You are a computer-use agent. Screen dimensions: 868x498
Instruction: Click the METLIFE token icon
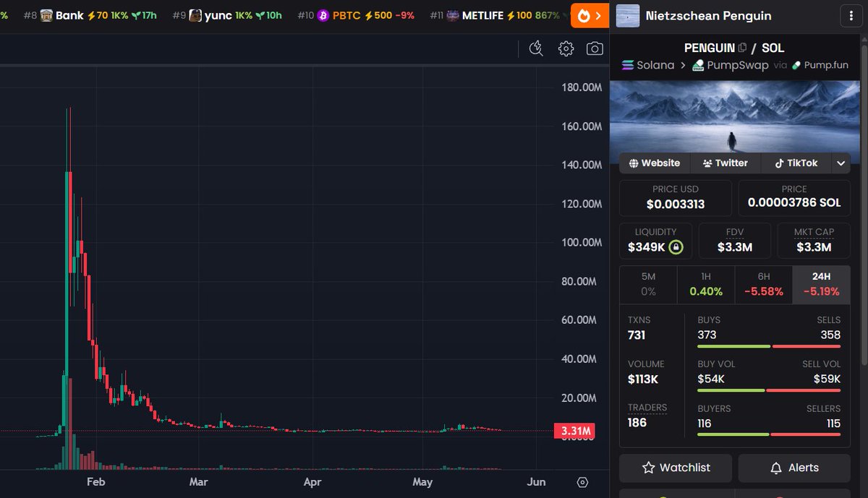point(453,15)
